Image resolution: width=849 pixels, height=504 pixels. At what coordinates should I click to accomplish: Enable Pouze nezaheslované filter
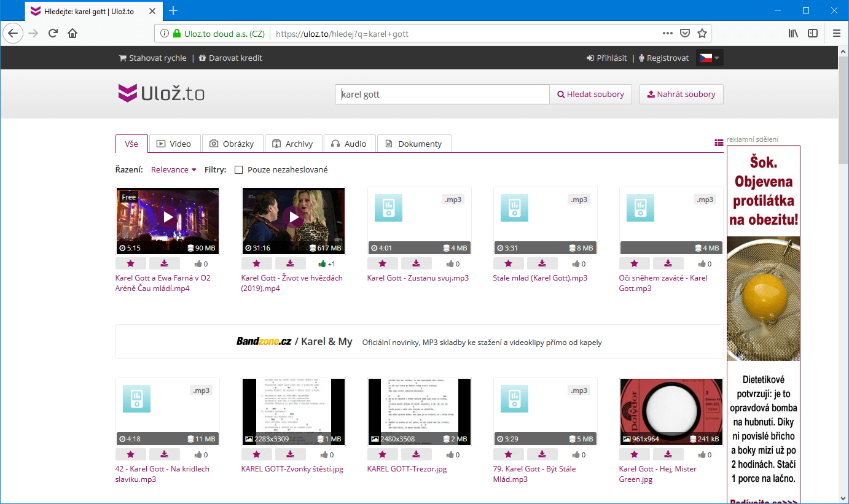239,170
